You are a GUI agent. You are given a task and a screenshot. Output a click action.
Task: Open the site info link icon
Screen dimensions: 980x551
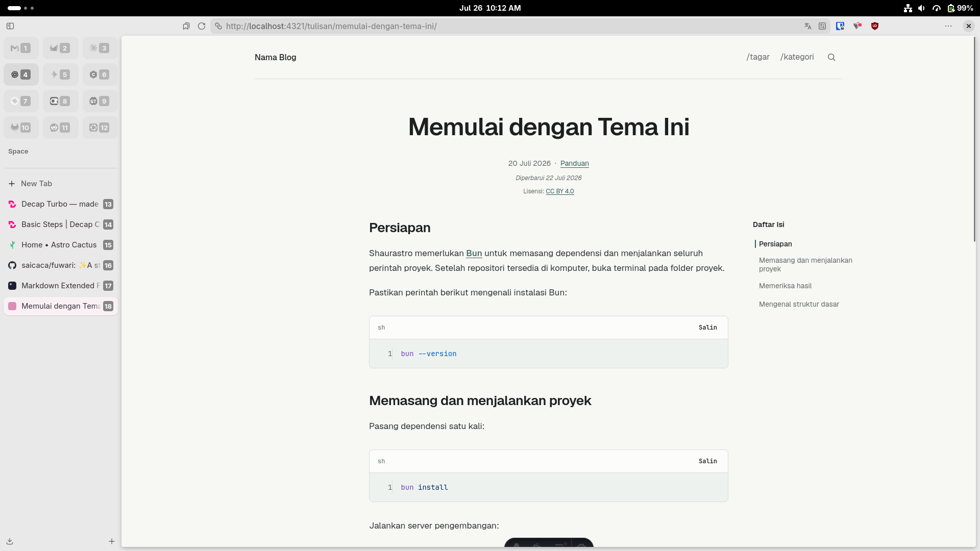coord(218,26)
